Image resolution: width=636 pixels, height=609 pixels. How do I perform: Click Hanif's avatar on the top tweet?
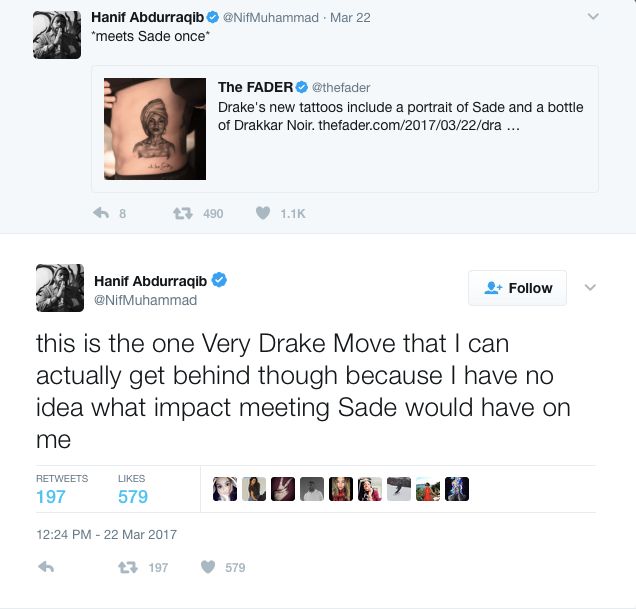pos(58,35)
